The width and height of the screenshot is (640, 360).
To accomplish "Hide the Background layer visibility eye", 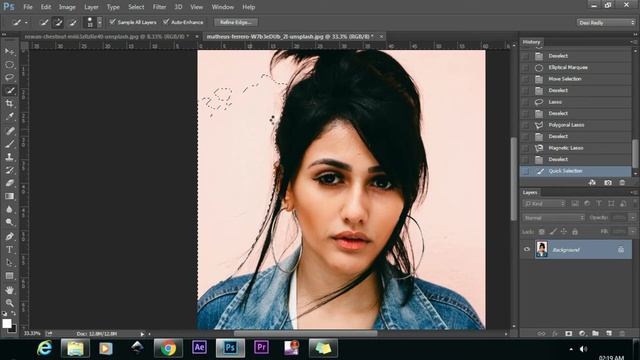I will [x=527, y=249].
